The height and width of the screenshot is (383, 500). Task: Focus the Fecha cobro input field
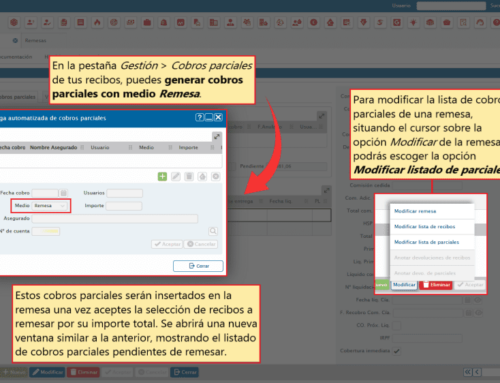45,193
